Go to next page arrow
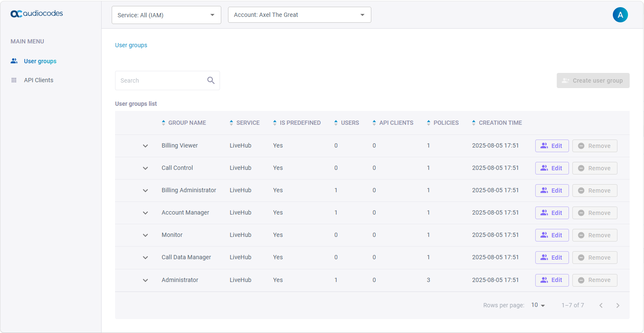 (x=617, y=305)
